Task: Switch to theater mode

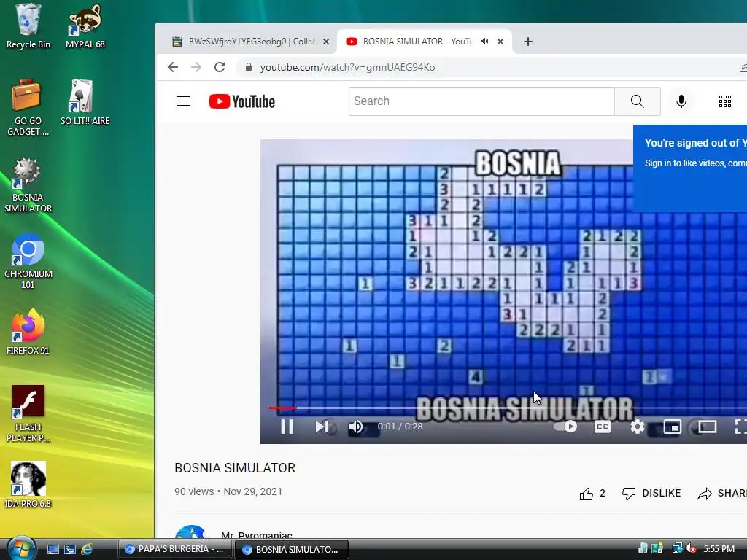Action: coord(707,427)
